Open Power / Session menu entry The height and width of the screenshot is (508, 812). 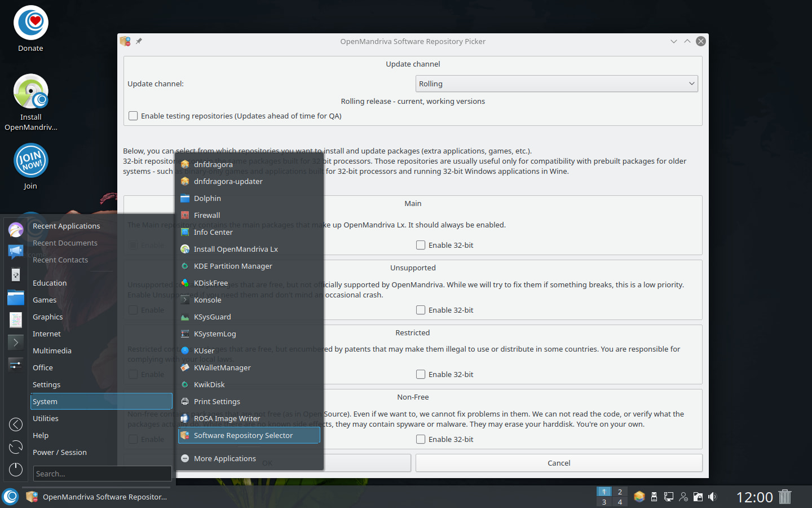101,452
